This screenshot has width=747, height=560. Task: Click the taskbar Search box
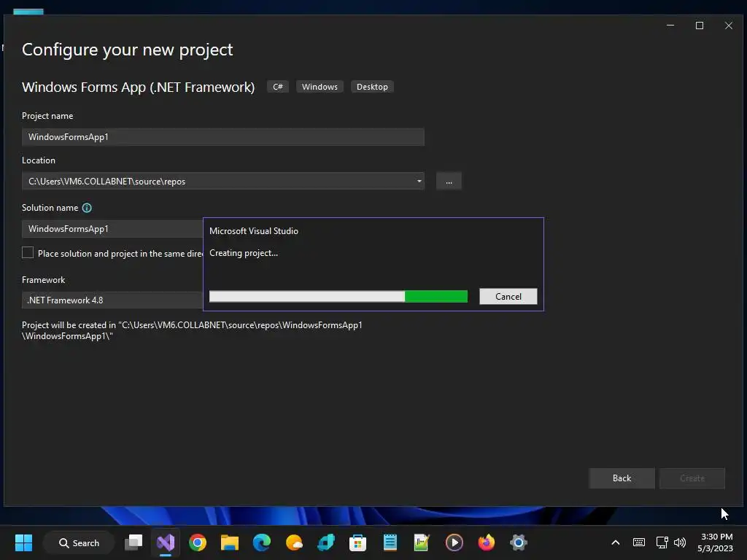pyautogui.click(x=79, y=542)
